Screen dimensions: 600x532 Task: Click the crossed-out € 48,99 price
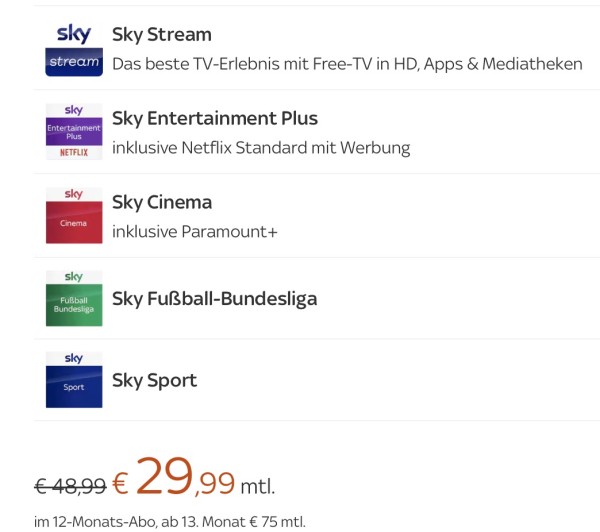point(70,486)
